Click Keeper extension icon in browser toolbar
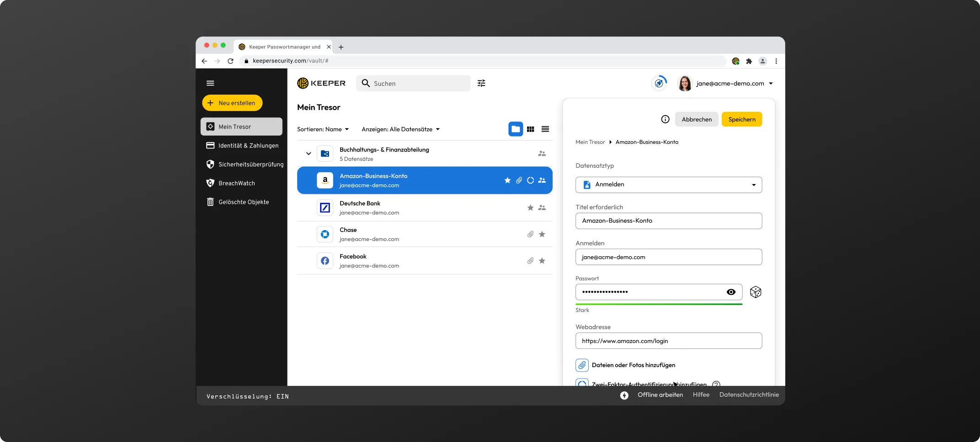This screenshot has width=980, height=442. pos(735,61)
